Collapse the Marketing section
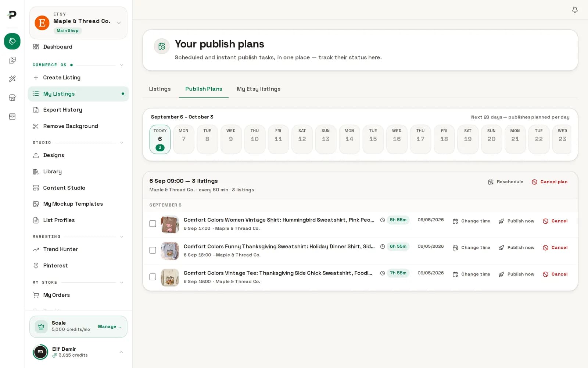 pyautogui.click(x=122, y=237)
